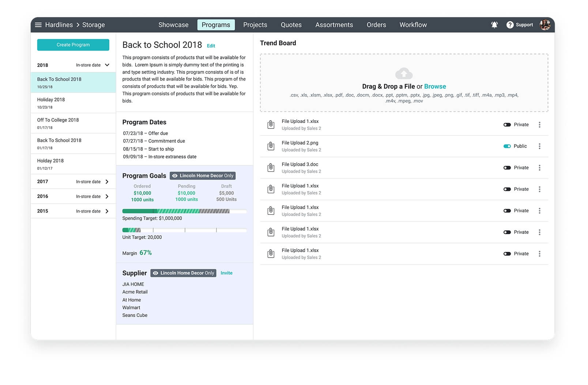The image size is (588, 385).
Task: Click the Spending Target progress bar
Action: 185,211
